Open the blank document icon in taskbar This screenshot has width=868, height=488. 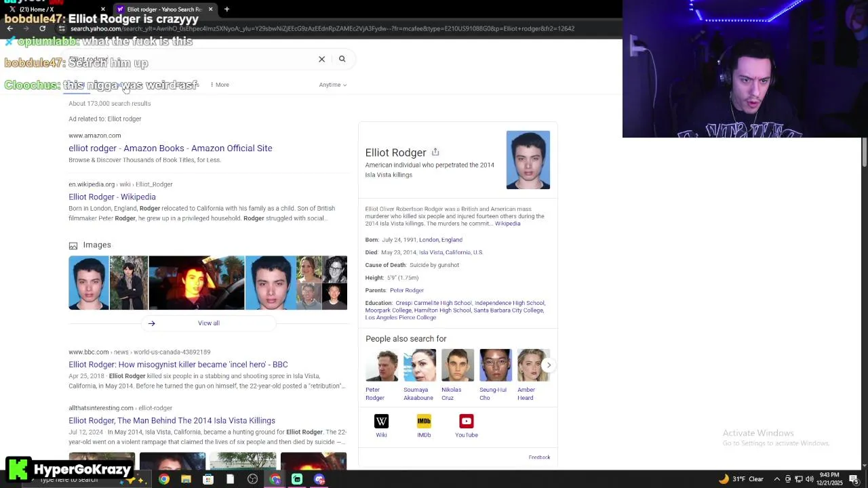pyautogui.click(x=230, y=479)
